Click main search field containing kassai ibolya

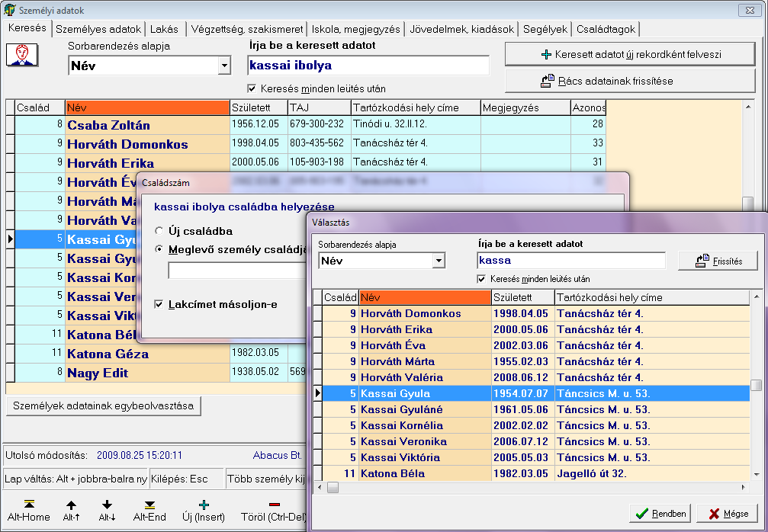pyautogui.click(x=368, y=66)
